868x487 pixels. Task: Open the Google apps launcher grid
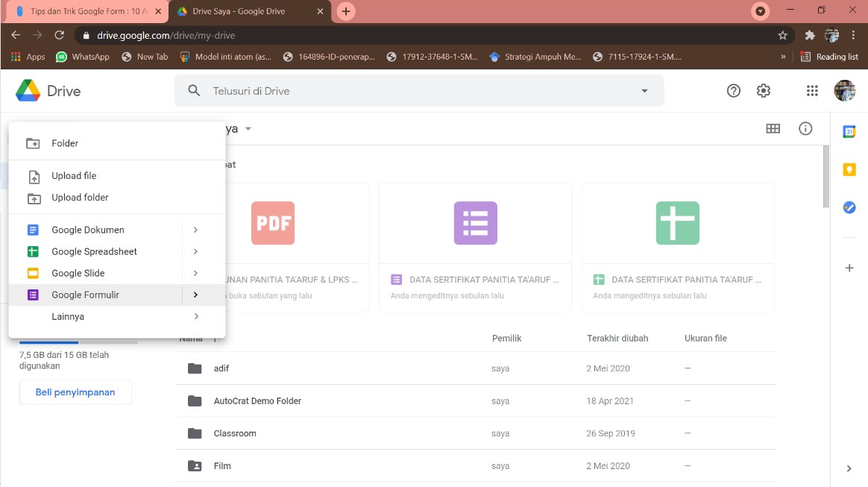pyautogui.click(x=811, y=90)
